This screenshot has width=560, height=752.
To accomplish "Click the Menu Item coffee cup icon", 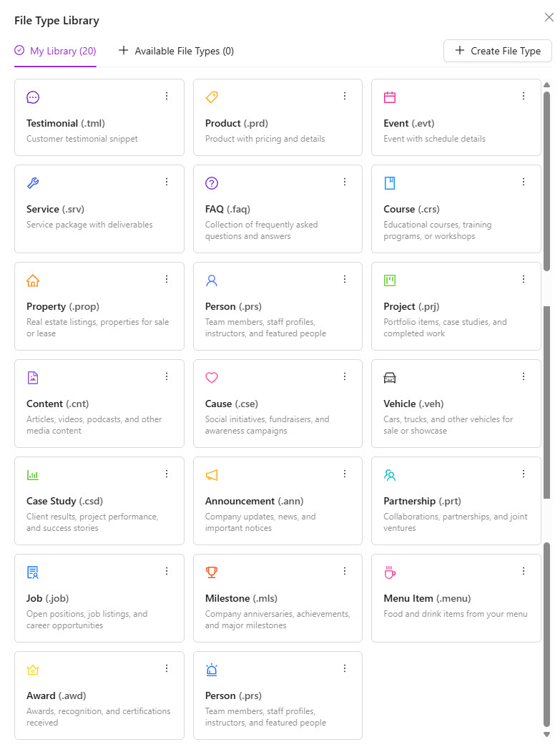I will 389,572.
